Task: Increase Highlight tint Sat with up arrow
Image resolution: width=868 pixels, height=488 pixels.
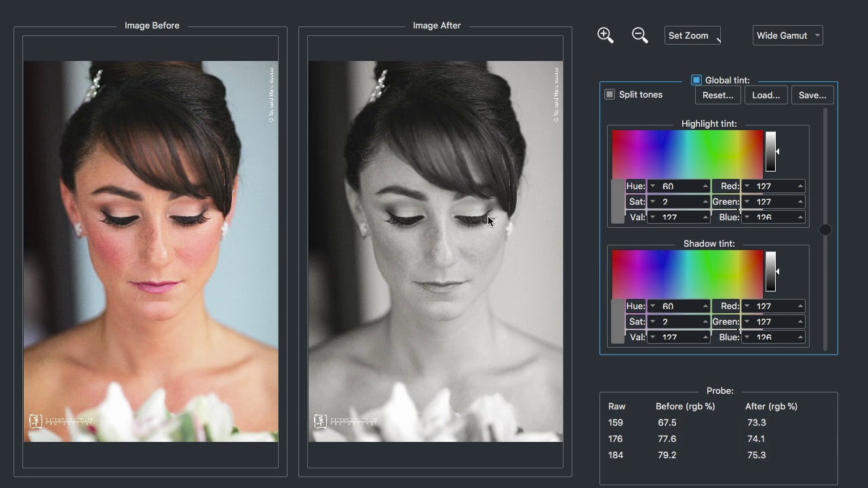Action: (x=705, y=202)
